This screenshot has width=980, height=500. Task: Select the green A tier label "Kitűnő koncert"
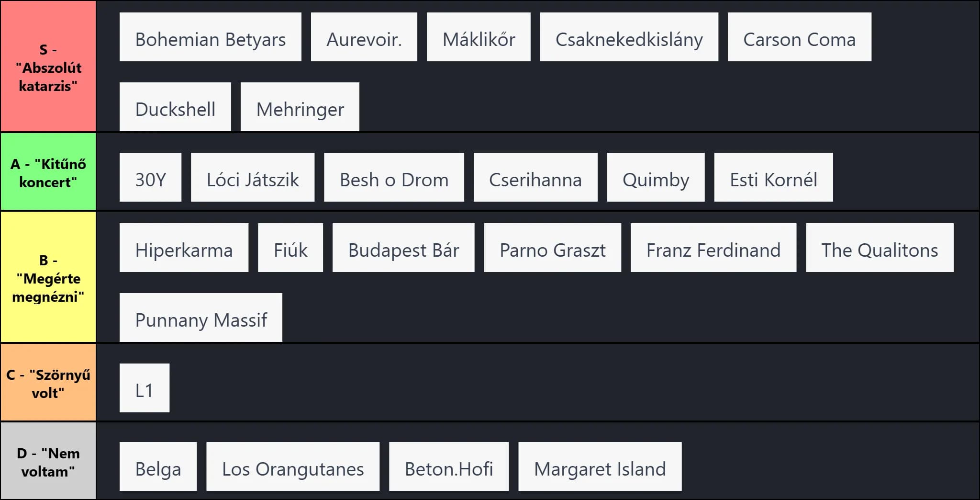[x=48, y=172]
